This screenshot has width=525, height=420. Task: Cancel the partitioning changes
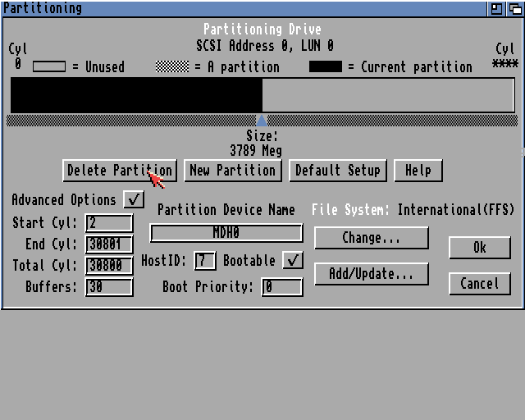[479, 284]
